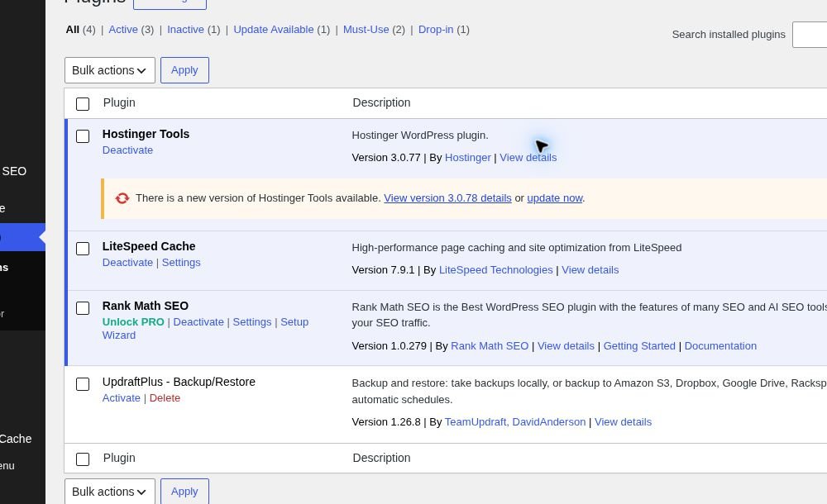Click the Rank Math SEO plugin name

tap(145, 306)
